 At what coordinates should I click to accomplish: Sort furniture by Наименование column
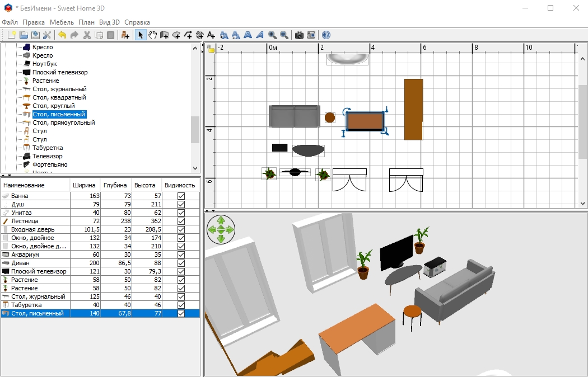pos(35,185)
